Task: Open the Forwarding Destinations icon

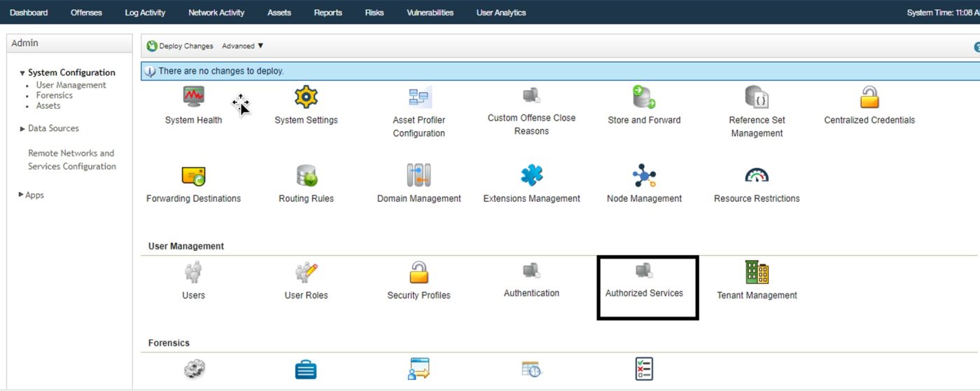Action: point(193,175)
